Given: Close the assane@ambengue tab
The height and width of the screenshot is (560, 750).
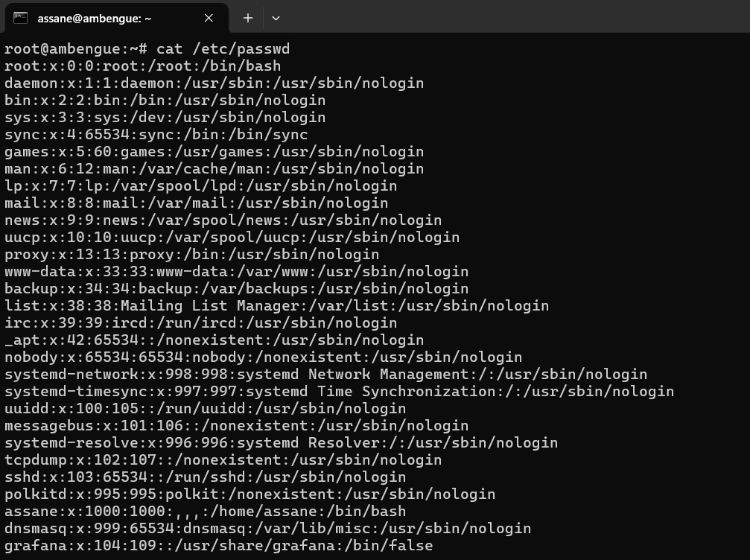Looking at the screenshot, I should click(x=209, y=18).
